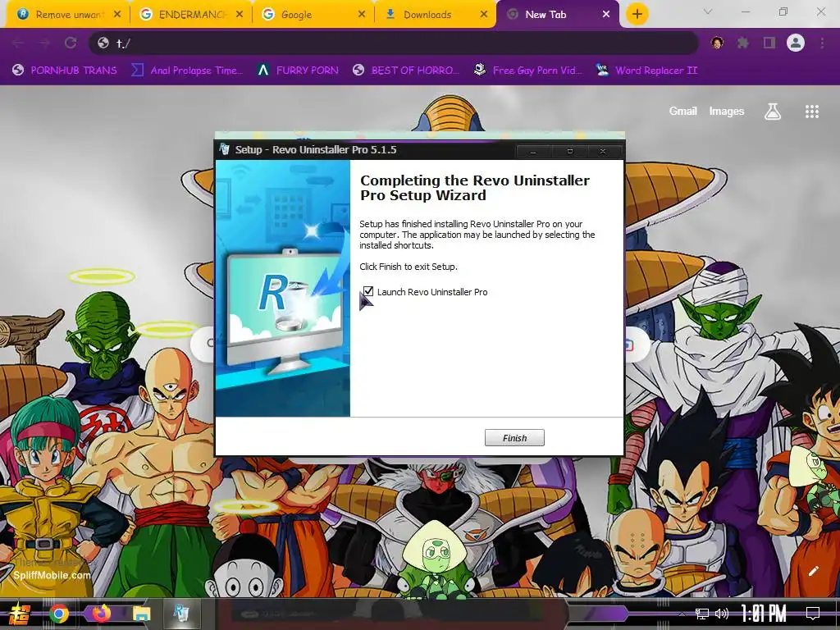
Task: Switch to the Downloads tab
Action: point(435,15)
